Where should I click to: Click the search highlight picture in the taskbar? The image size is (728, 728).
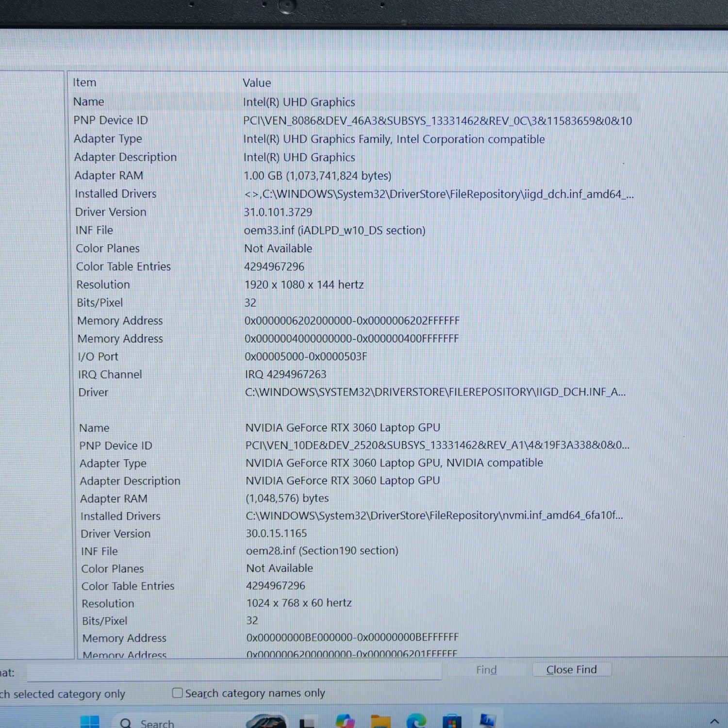266,721
